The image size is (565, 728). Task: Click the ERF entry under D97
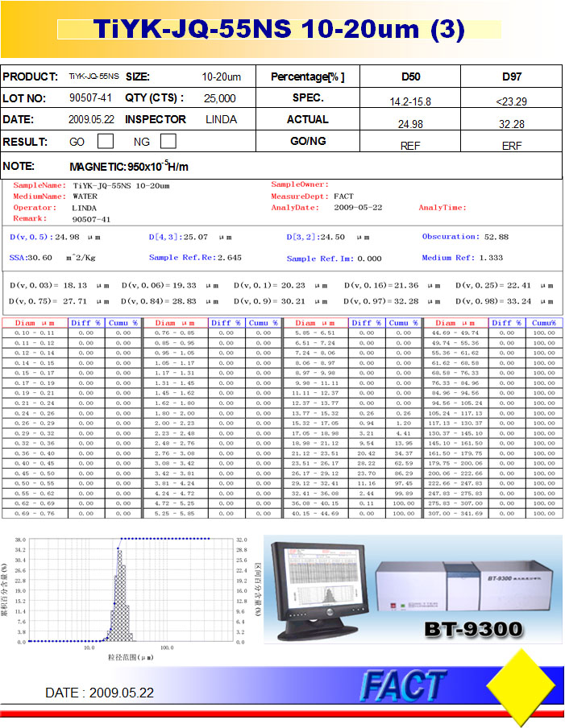click(x=512, y=147)
